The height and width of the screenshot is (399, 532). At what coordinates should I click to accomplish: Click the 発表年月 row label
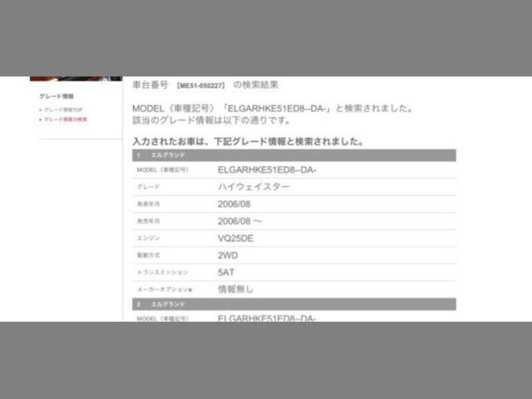click(148, 204)
